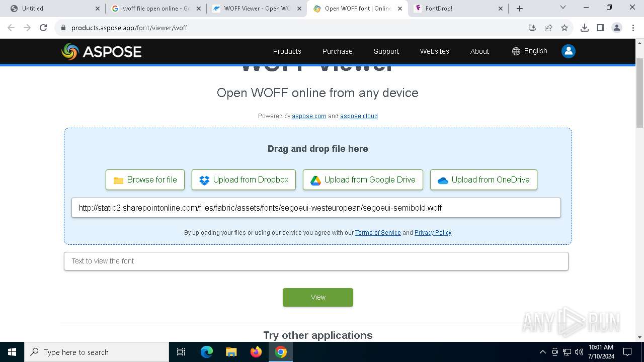The height and width of the screenshot is (362, 644).
Task: Click the Browse for file button
Action: (x=145, y=180)
